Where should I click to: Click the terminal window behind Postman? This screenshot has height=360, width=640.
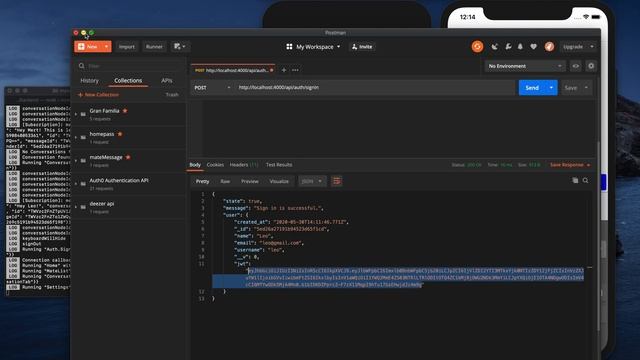point(38,192)
